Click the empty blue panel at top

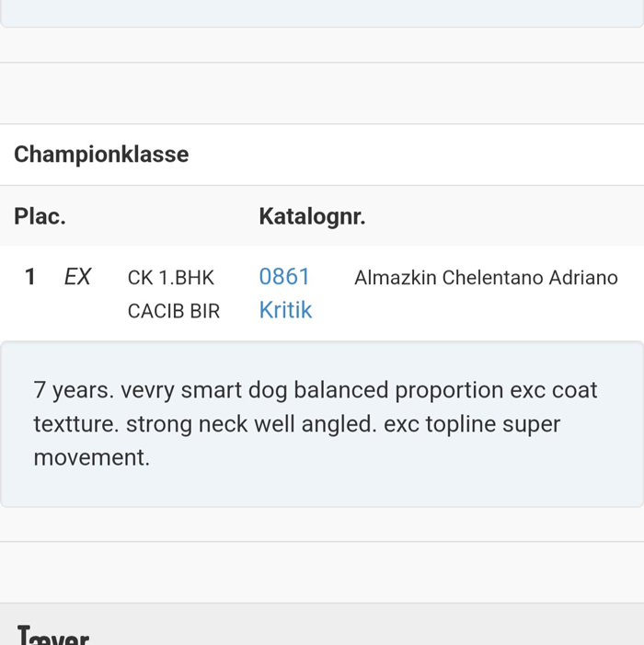click(x=322, y=11)
